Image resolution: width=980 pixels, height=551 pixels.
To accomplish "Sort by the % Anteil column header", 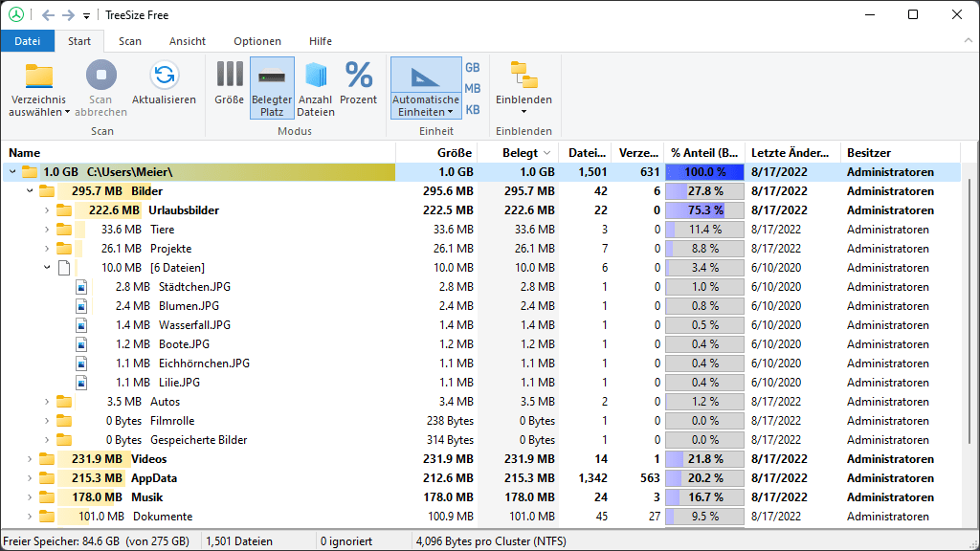I will click(x=703, y=153).
